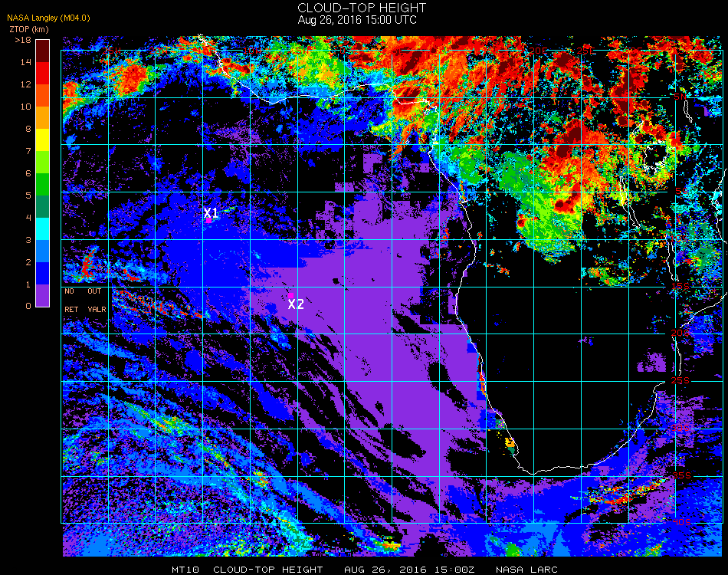
Task: Click the 'RET' label in the legend box
Action: [x=71, y=309]
